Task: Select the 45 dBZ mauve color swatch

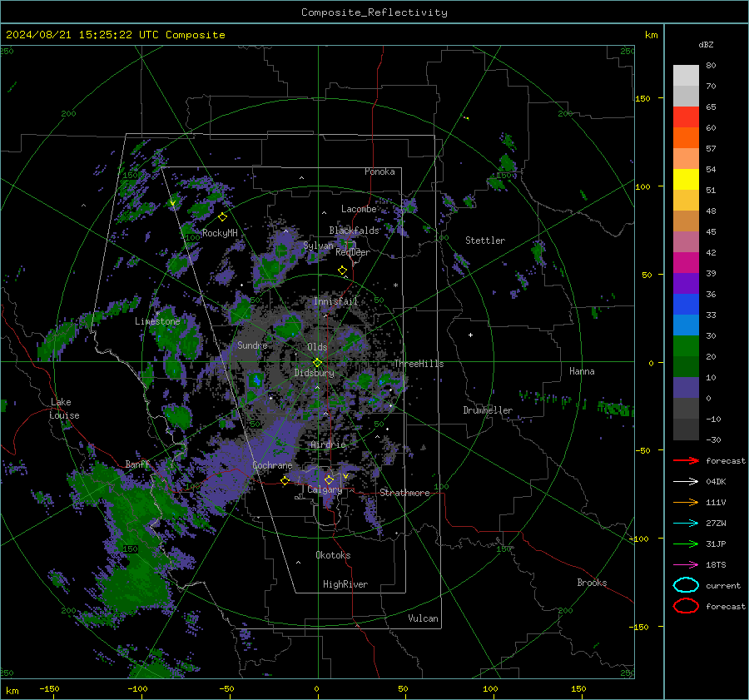Action: point(686,241)
